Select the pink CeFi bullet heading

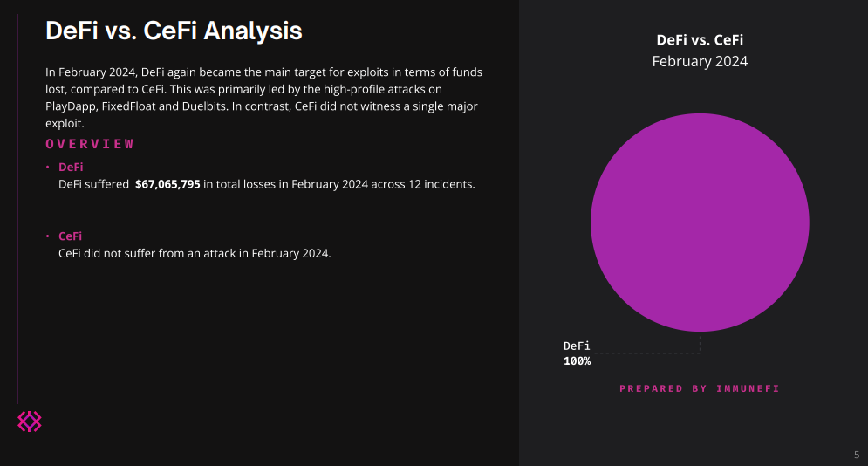click(71, 236)
